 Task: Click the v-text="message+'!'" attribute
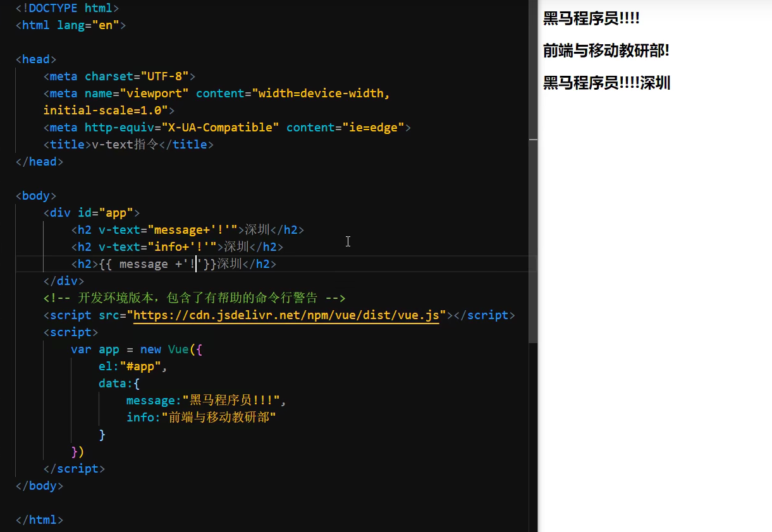pyautogui.click(x=168, y=230)
